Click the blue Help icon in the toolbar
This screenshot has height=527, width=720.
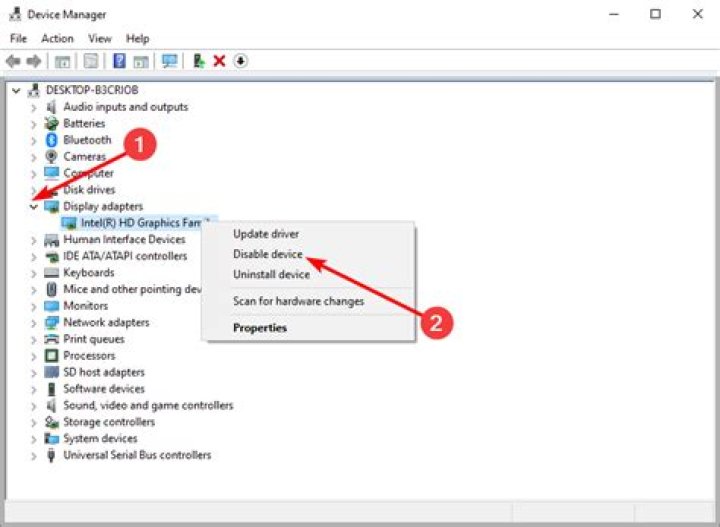point(119,61)
